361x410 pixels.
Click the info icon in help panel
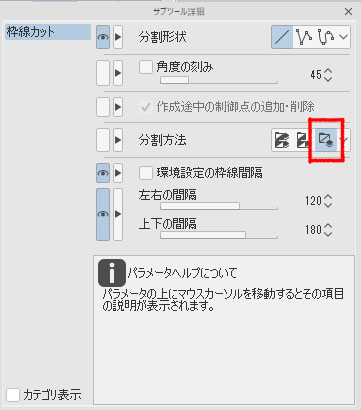tap(112, 273)
